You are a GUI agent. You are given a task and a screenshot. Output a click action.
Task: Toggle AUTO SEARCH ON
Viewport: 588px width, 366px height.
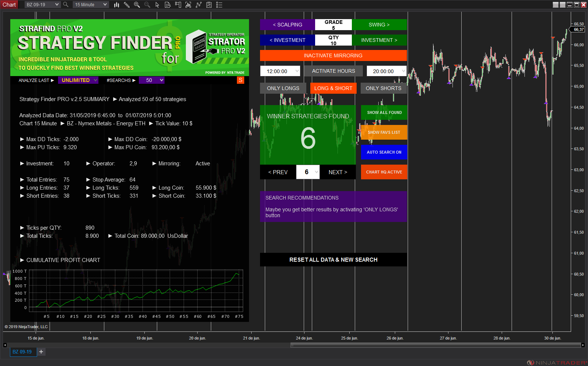[384, 152]
